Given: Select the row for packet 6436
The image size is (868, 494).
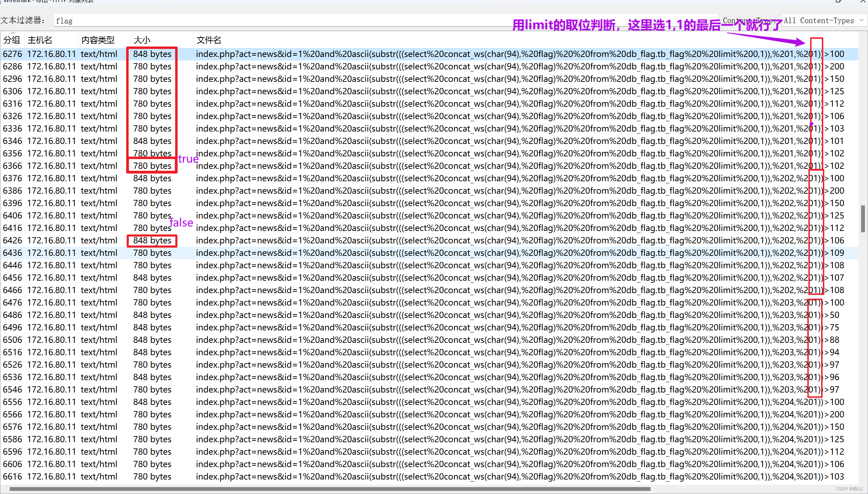Looking at the screenshot, I should tap(429, 253).
